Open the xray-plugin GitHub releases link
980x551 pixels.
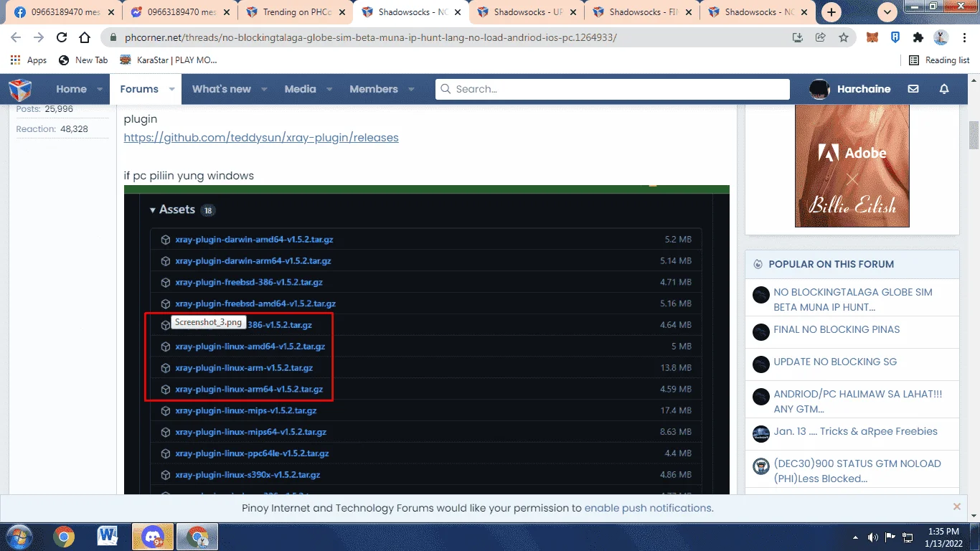[x=261, y=137]
